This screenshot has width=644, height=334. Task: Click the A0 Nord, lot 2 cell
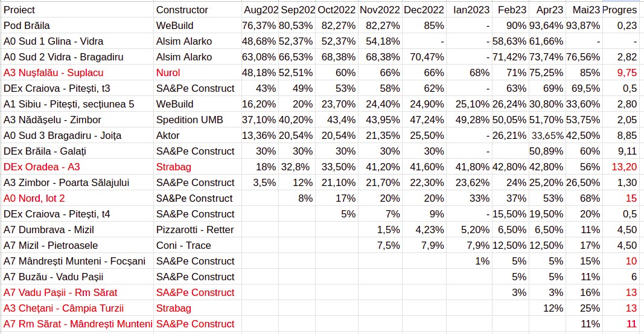[34, 198]
